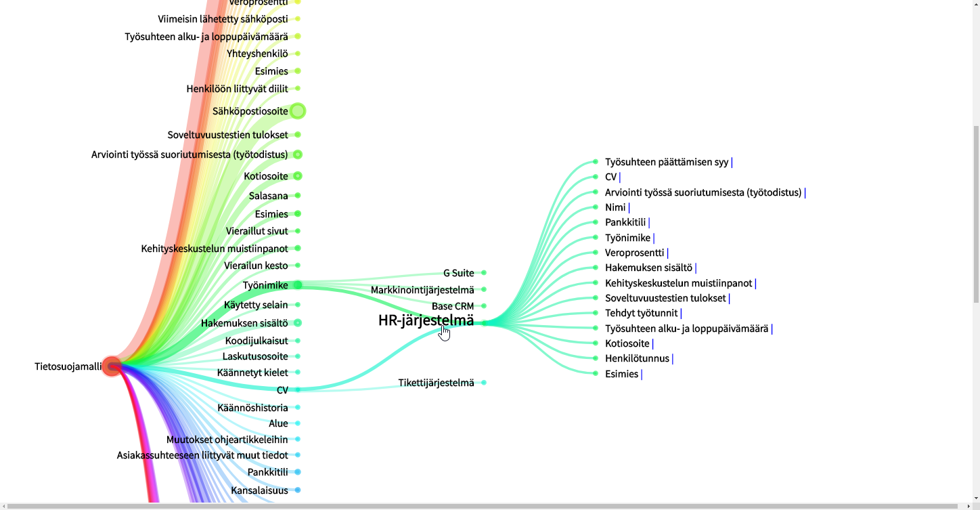Select Soveltuvuustestien tulokset under Tietosuojamalli
The image size is (980, 510).
coord(227,135)
